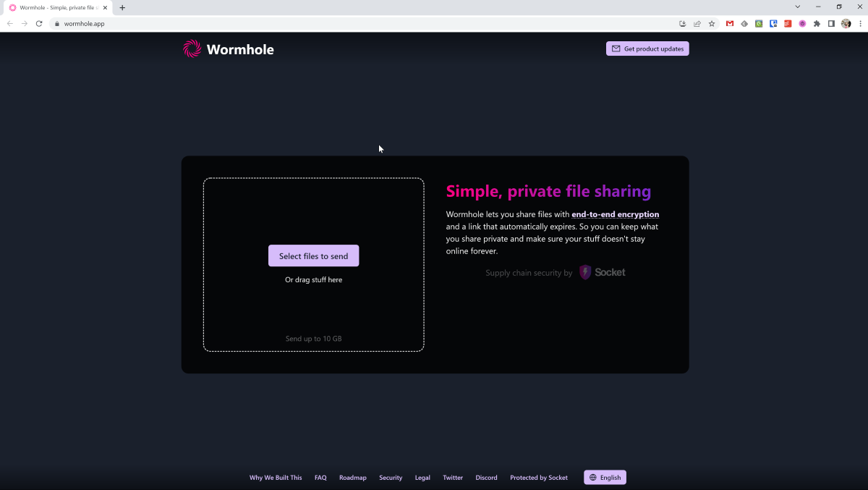
Task: Open the Chrome profile avatar
Action: [x=846, y=23]
